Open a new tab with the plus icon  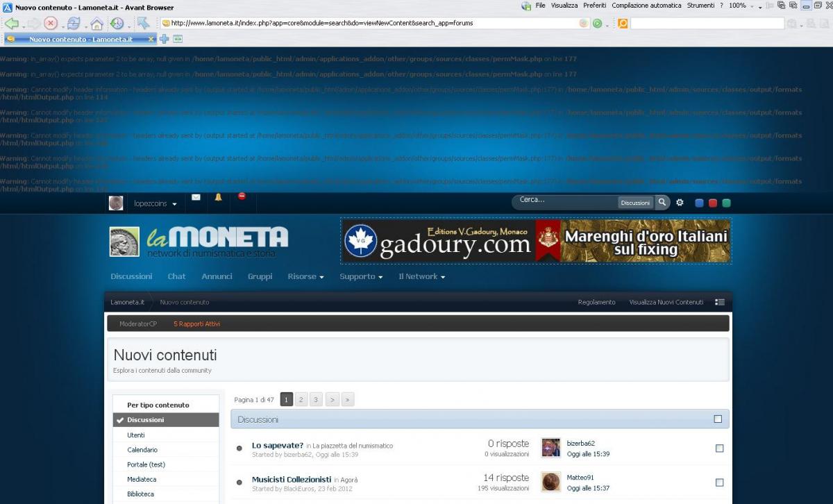(x=165, y=39)
